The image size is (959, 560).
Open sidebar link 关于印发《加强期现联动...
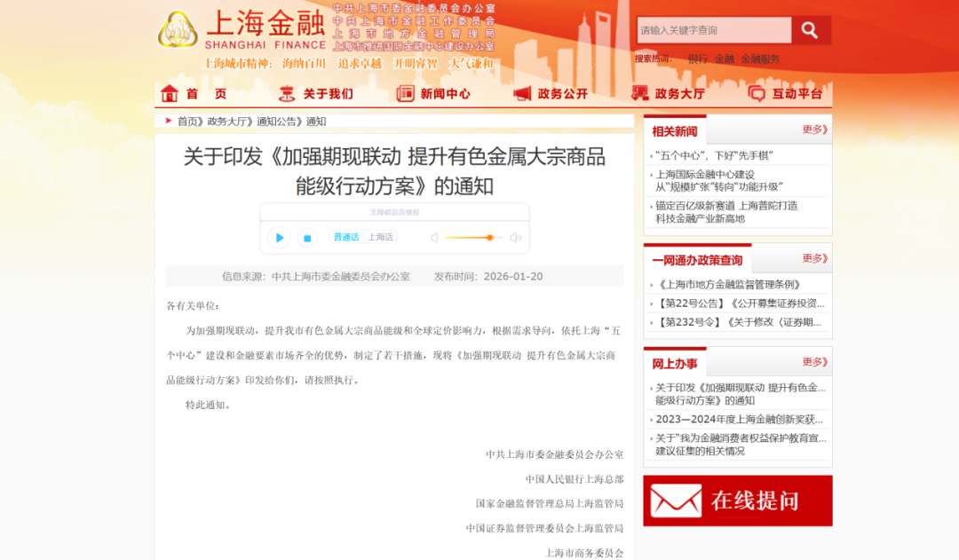click(x=740, y=394)
